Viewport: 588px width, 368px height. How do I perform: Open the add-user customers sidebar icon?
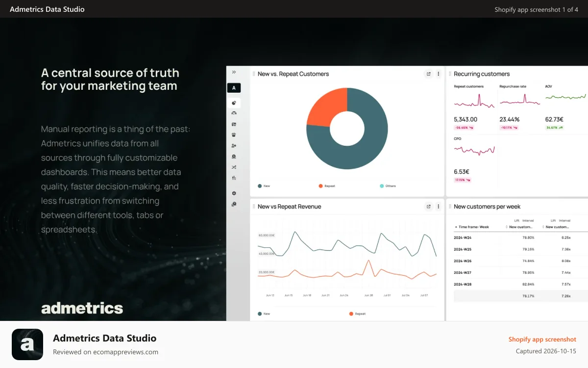click(234, 146)
